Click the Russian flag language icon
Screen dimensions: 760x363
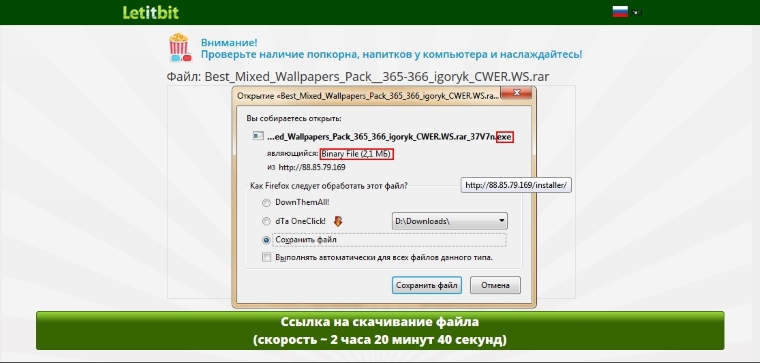[x=620, y=12]
